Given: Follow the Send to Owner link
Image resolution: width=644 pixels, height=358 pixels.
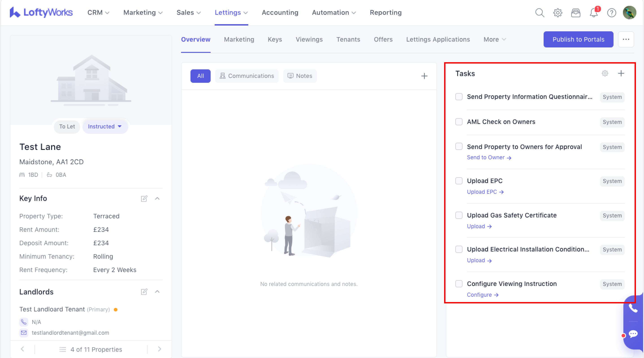Looking at the screenshot, I should pyautogui.click(x=489, y=158).
